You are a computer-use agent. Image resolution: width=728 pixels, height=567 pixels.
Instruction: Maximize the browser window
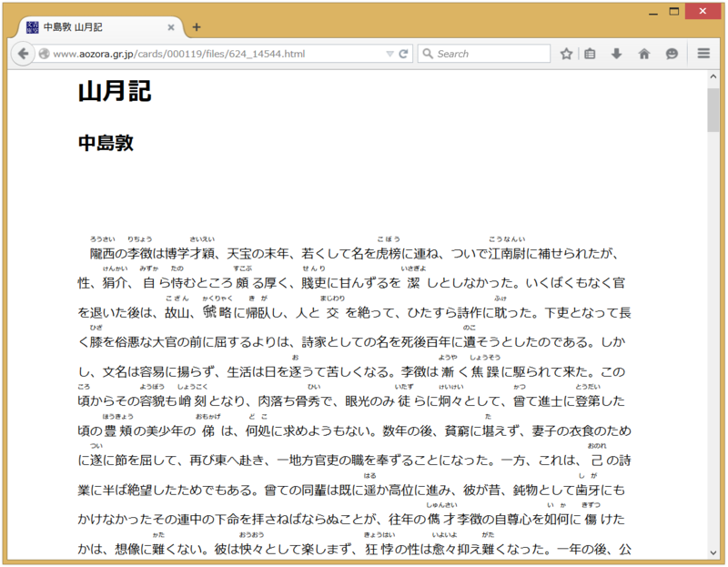[x=674, y=11]
